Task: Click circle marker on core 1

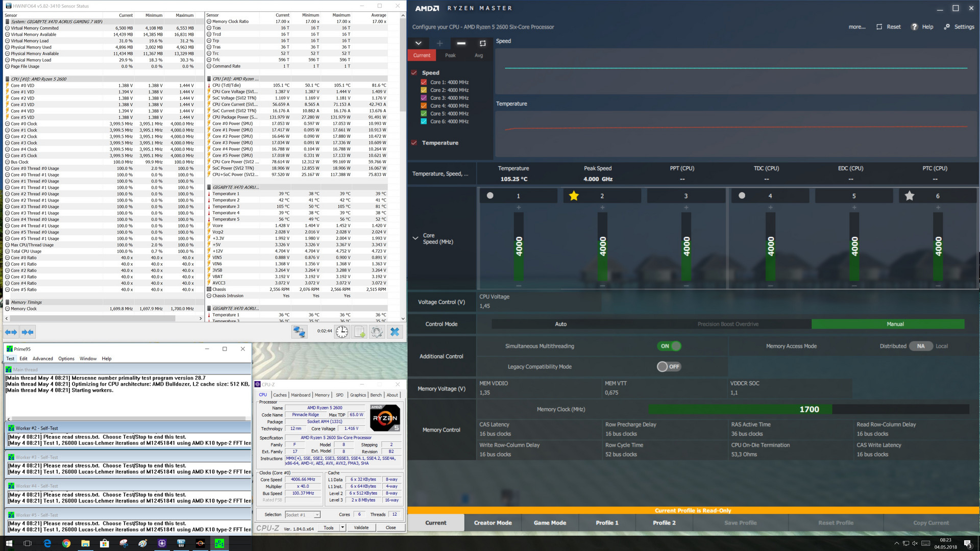Action: click(x=490, y=195)
